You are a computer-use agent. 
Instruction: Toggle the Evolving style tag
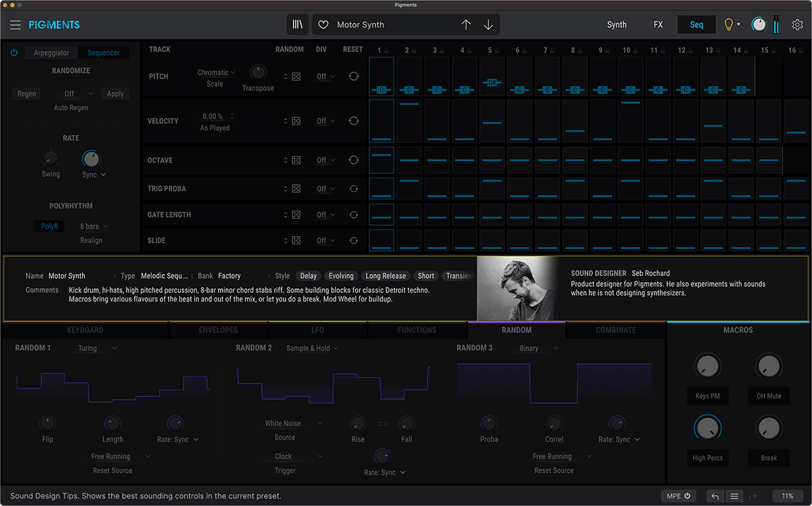point(341,276)
